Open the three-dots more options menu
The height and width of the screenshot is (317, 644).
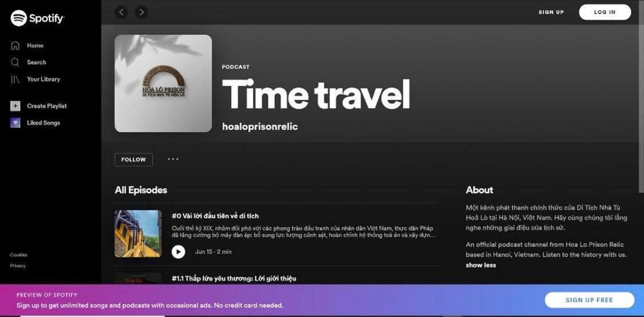(x=173, y=159)
